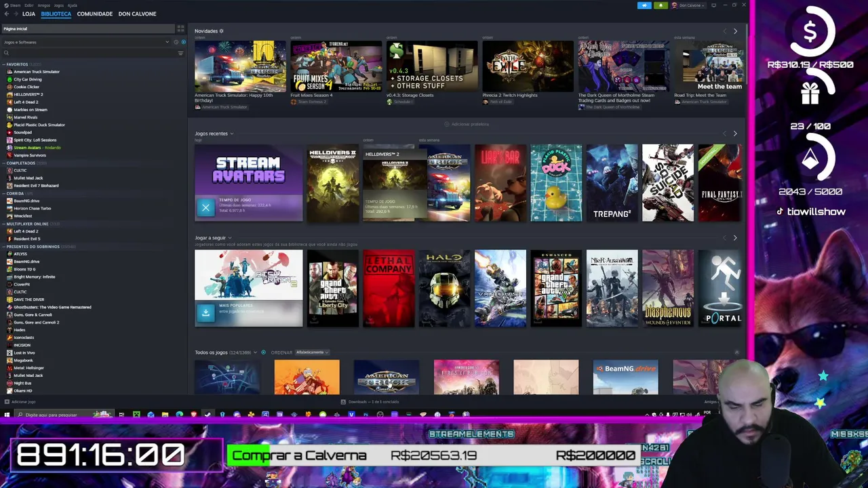Open Fruit Mixes Season 4 news thumbnail

pos(336,66)
